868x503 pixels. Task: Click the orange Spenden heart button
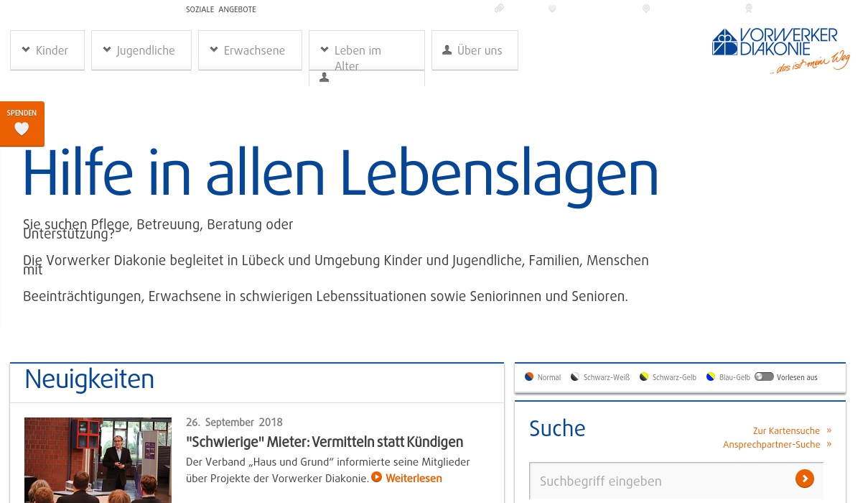22,124
